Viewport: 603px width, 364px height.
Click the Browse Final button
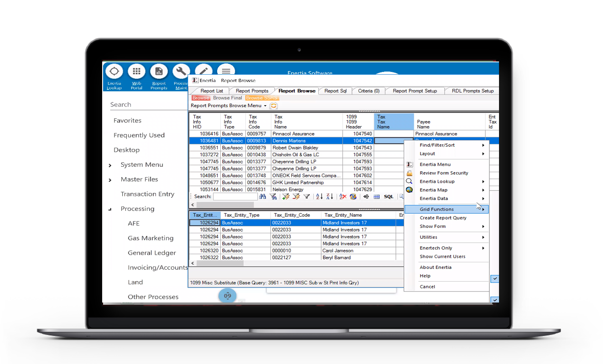pyautogui.click(x=228, y=98)
